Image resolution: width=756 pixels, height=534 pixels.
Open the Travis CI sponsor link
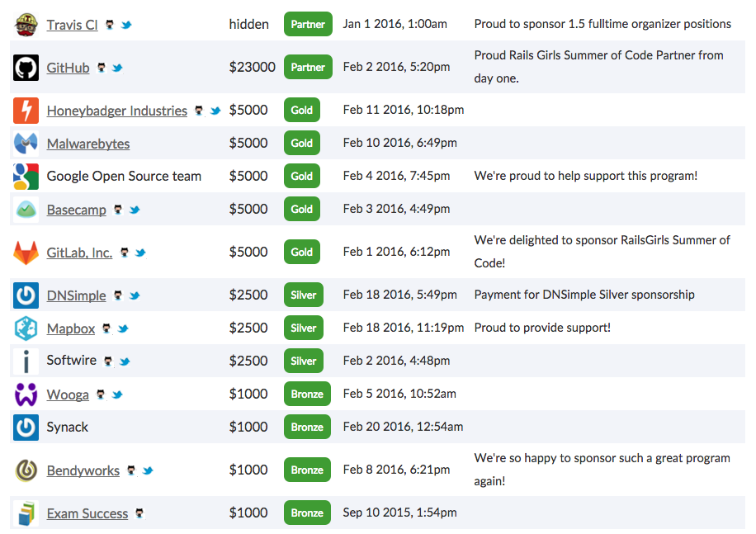tap(73, 25)
